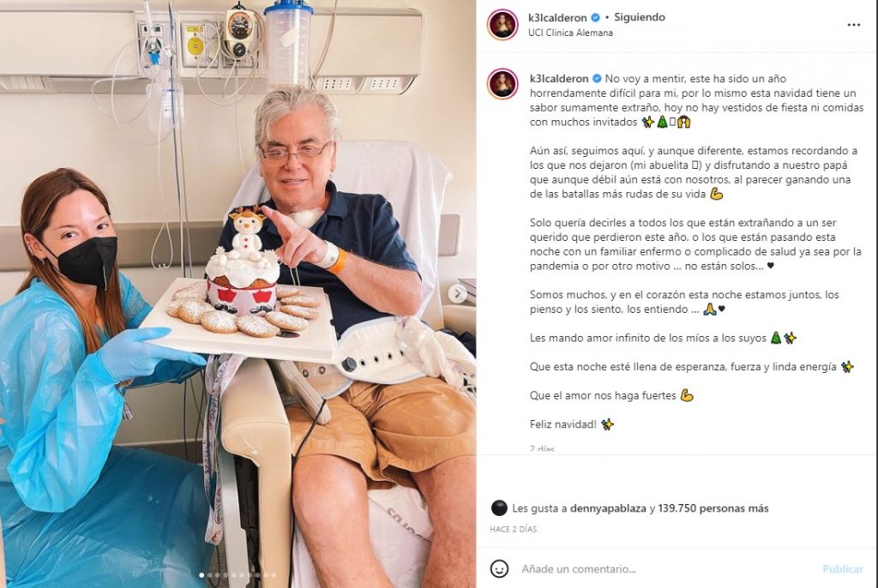Select the first carousel dot indicator
Image resolution: width=878 pixels, height=588 pixels.
tap(202, 575)
